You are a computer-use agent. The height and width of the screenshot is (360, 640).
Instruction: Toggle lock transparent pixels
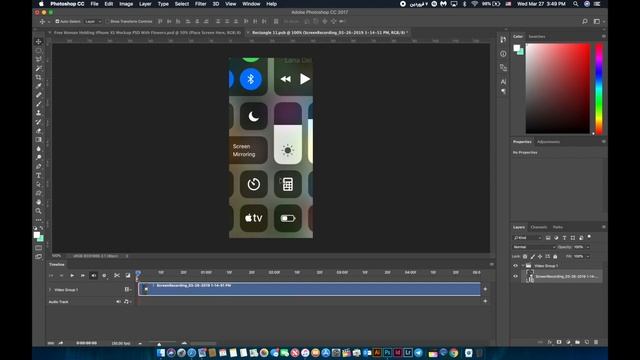[525, 256]
